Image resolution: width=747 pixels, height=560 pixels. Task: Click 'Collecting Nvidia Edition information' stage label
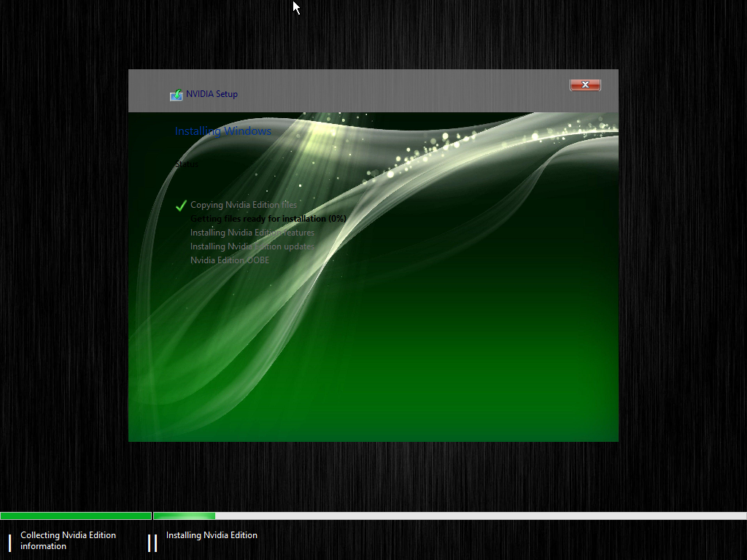point(68,540)
